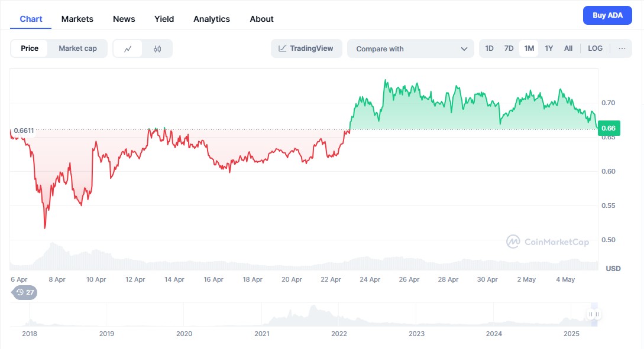Select the 1D time range
644x349 pixels.
click(x=489, y=48)
